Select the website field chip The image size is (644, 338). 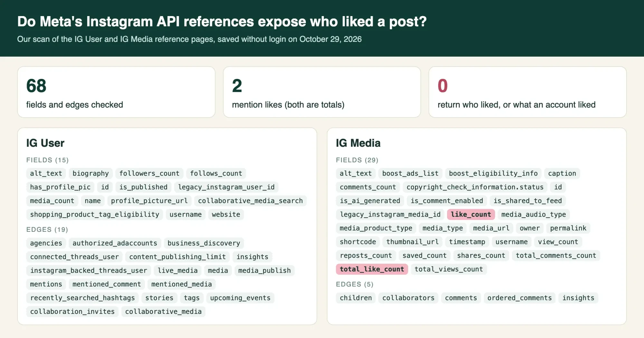tap(226, 214)
